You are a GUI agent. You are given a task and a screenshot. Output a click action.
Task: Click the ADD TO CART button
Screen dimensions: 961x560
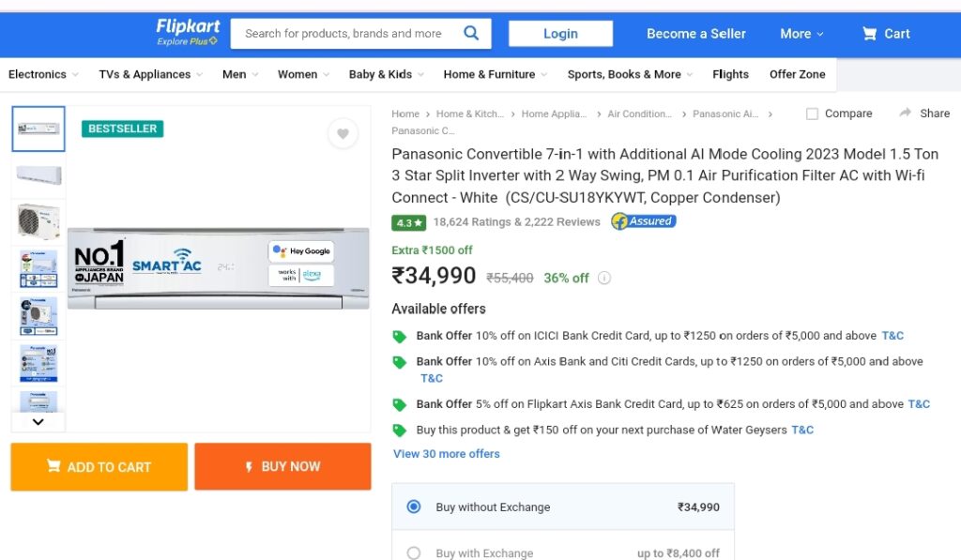pos(99,467)
